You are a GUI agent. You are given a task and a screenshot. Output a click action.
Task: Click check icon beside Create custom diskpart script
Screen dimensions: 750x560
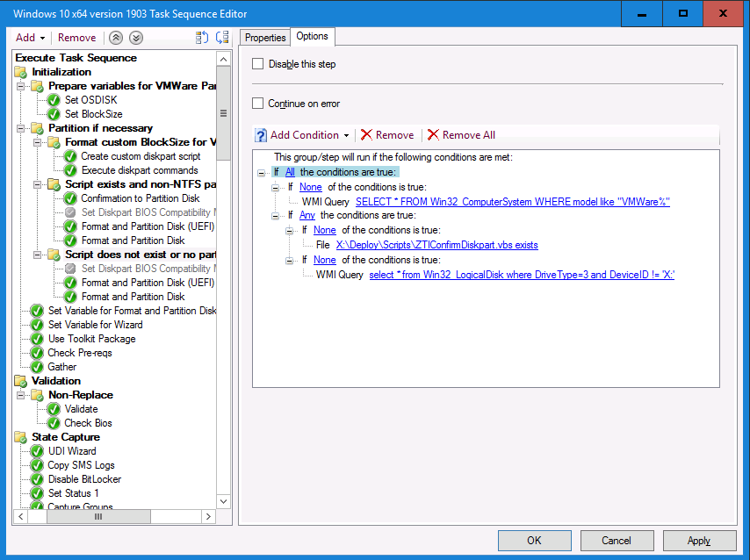point(70,156)
